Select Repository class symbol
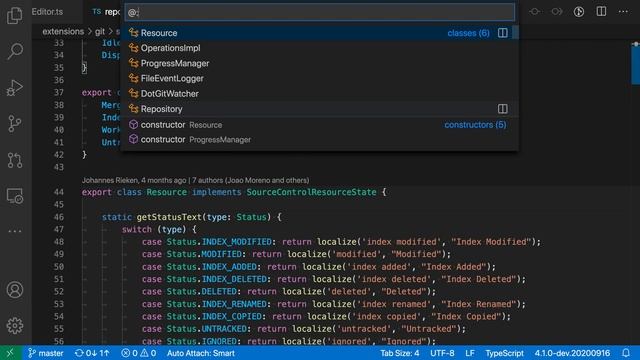Screen dimensions: 640x360 point(320,109)
